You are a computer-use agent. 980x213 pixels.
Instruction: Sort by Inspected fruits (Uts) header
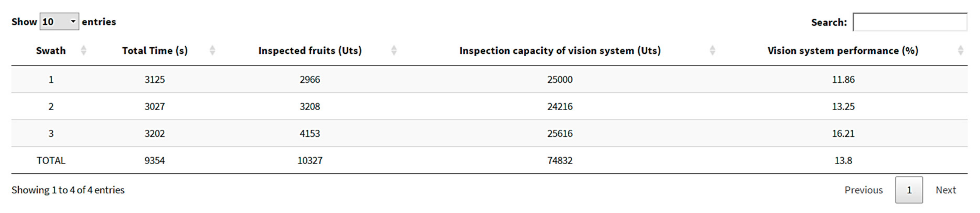[x=310, y=51]
